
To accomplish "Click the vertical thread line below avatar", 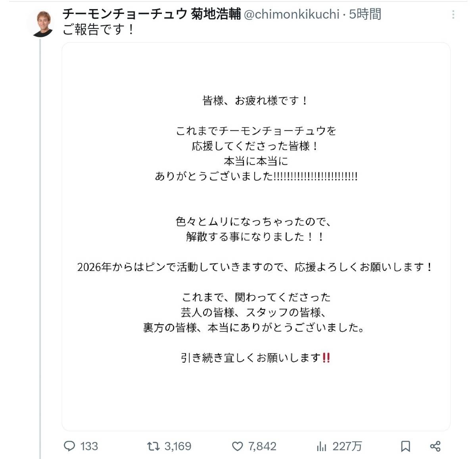I will (x=40, y=238).
